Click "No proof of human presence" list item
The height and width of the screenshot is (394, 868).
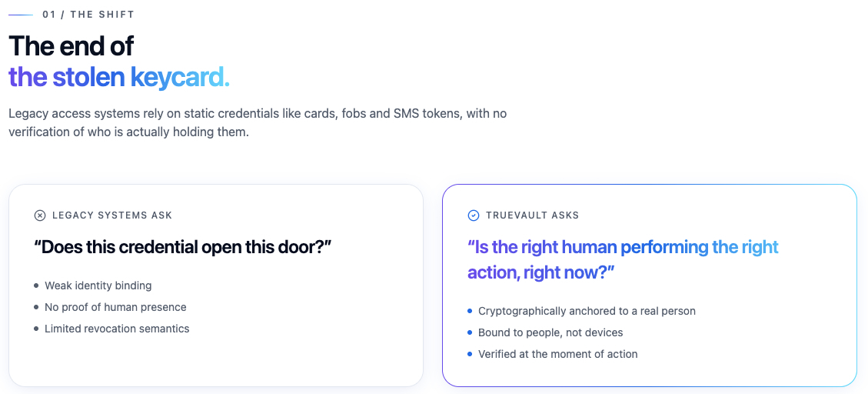[x=115, y=307]
